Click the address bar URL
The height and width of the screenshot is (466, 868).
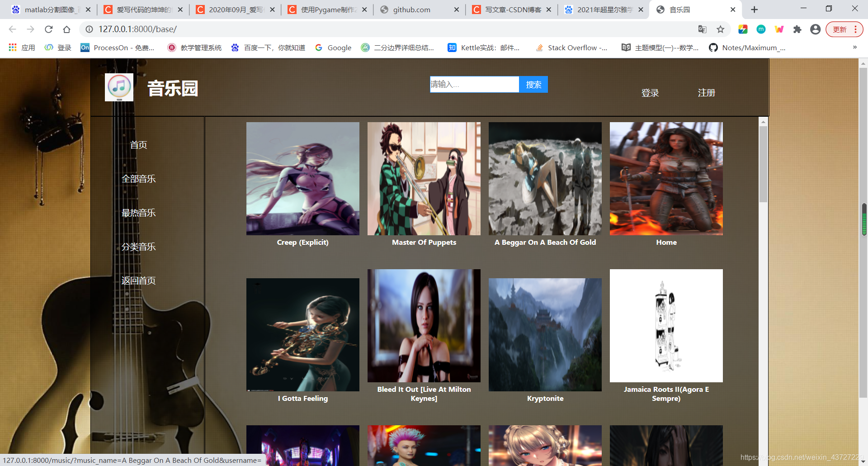click(x=138, y=29)
